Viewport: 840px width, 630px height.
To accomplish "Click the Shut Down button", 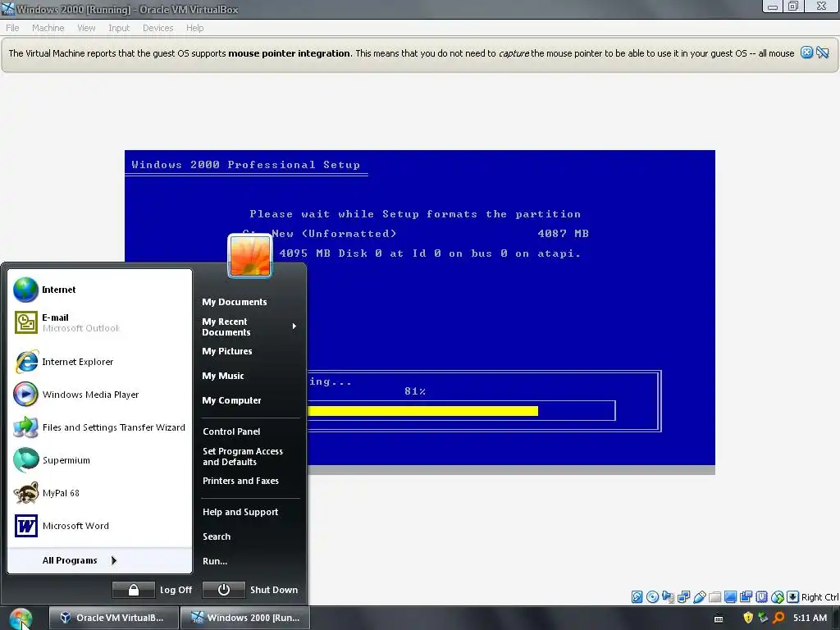I will pos(250,590).
